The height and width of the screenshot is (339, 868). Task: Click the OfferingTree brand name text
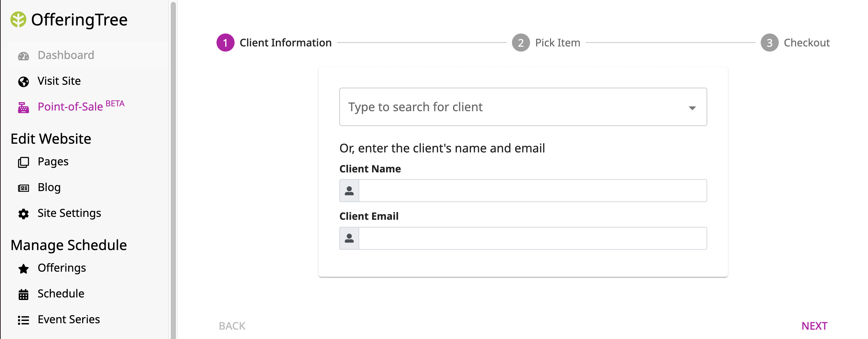(79, 20)
